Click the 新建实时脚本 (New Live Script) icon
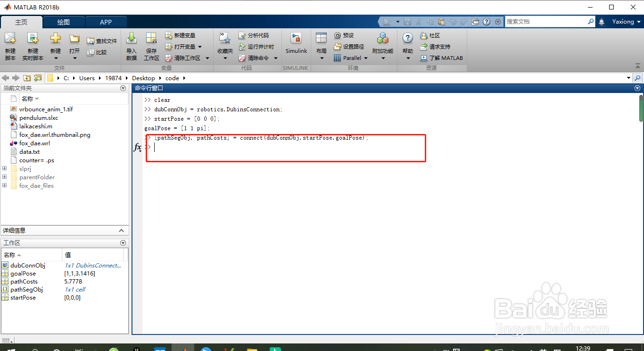Screen dimensions: 644x351 (33, 39)
